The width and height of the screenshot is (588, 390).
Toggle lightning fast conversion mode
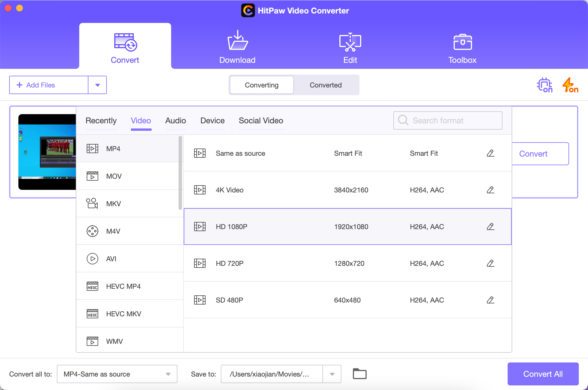coord(570,85)
